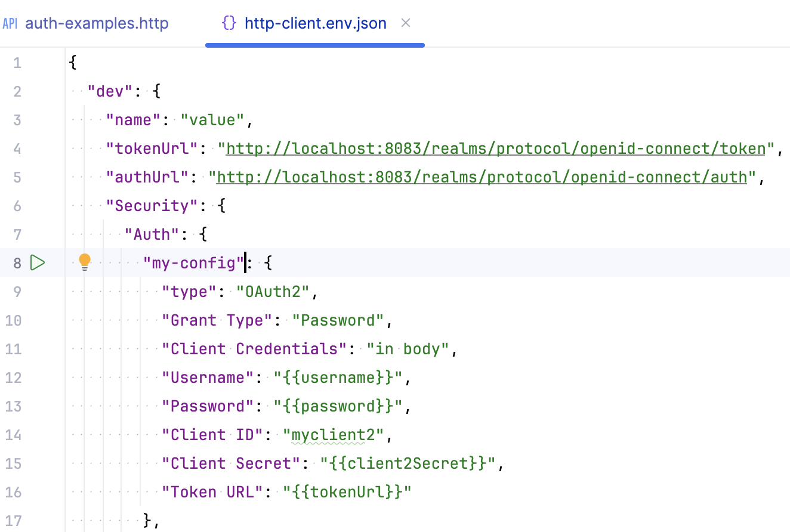Close the http-client.env.json tab

click(x=406, y=23)
